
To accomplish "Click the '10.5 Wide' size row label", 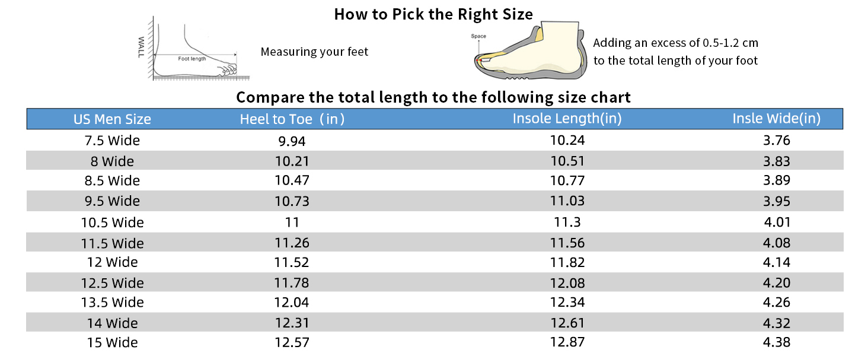I will click(112, 223).
